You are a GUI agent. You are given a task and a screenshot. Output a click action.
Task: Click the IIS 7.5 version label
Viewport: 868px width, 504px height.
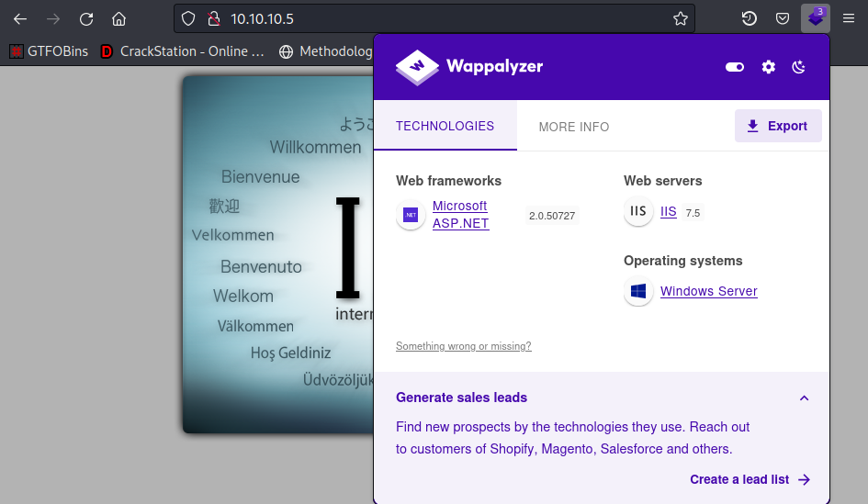click(x=693, y=213)
